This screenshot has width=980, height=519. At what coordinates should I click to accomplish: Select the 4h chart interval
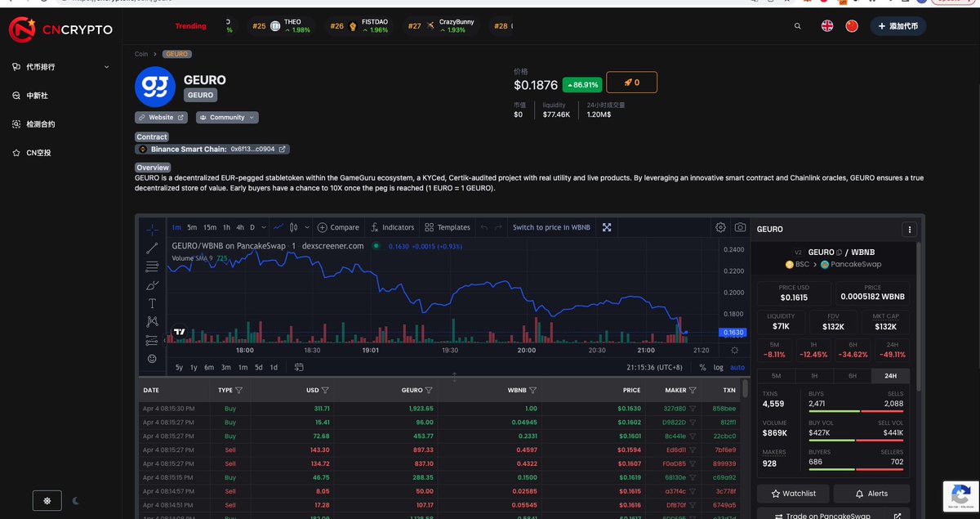tap(240, 227)
